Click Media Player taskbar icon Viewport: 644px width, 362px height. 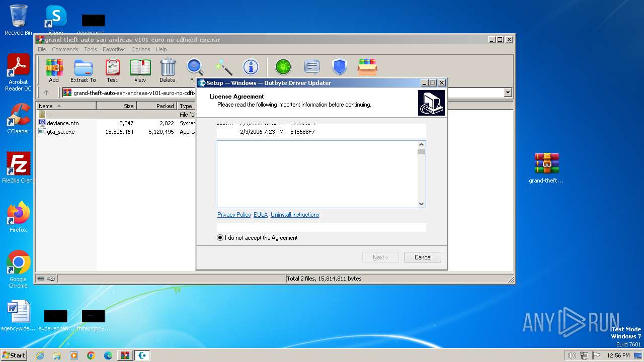tap(74, 355)
